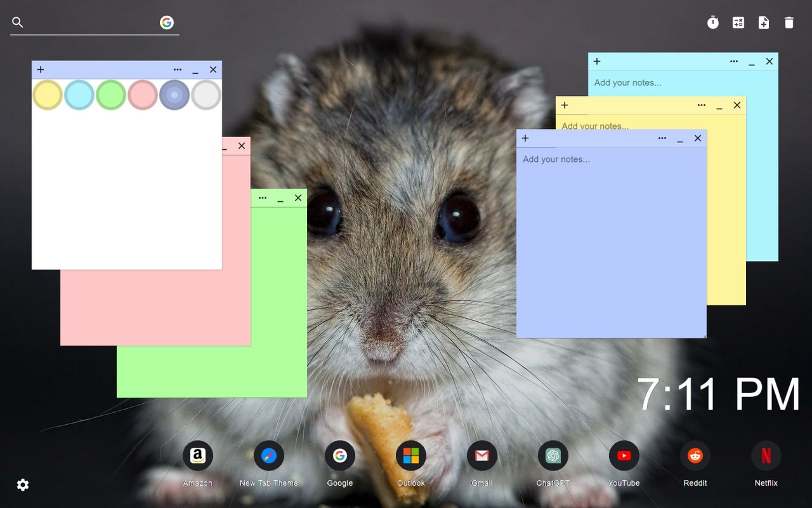This screenshot has height=508, width=812.
Task: Open the cyan note's three-dot menu
Action: 734,62
